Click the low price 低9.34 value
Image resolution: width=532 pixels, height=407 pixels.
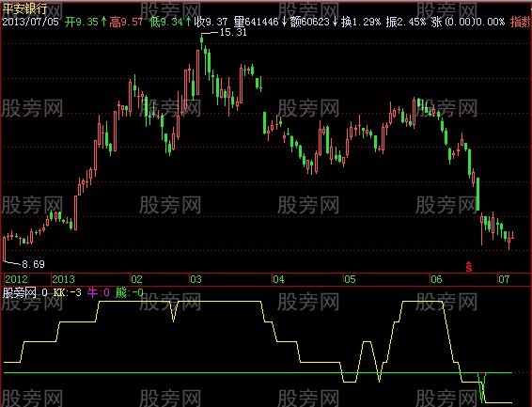(x=166, y=23)
